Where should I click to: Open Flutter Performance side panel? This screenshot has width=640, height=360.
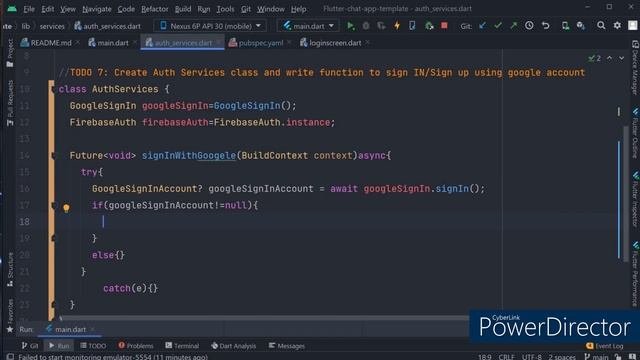(x=635, y=273)
